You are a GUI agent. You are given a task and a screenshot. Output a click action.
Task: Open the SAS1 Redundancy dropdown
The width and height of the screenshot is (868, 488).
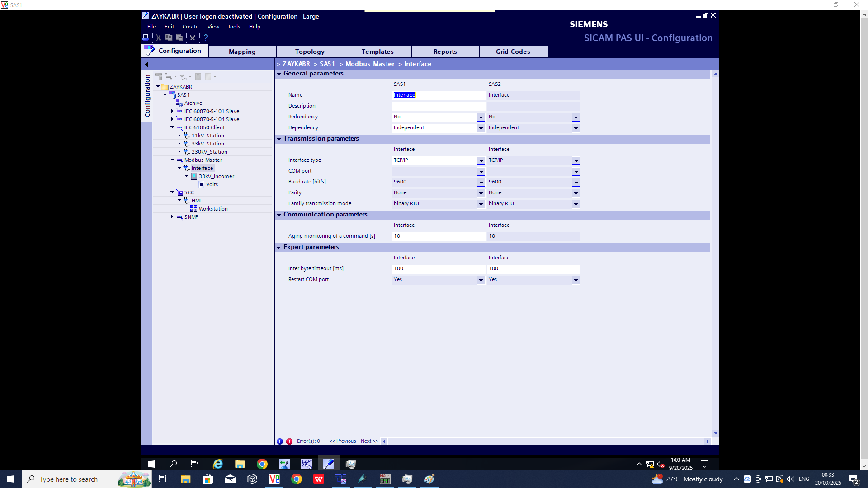pyautogui.click(x=481, y=117)
